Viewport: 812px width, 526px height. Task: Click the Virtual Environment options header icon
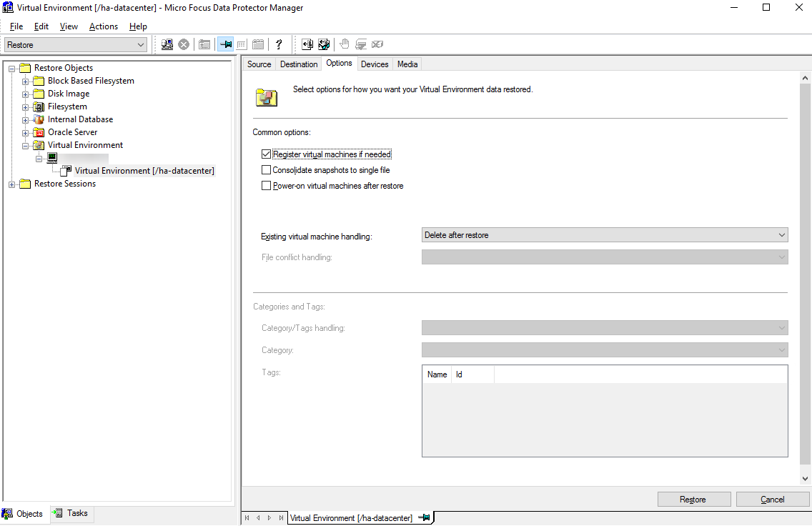pos(267,97)
